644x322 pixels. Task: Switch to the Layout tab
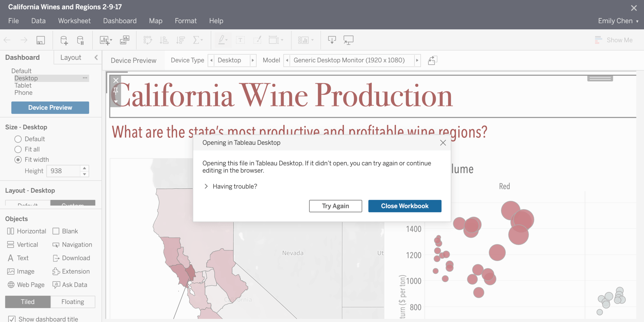(x=71, y=57)
